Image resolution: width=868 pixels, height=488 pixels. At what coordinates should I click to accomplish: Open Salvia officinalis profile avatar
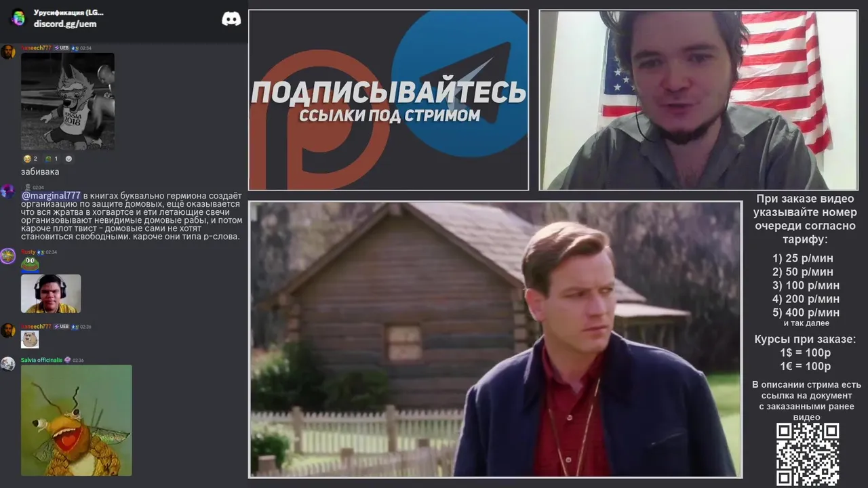point(7,364)
